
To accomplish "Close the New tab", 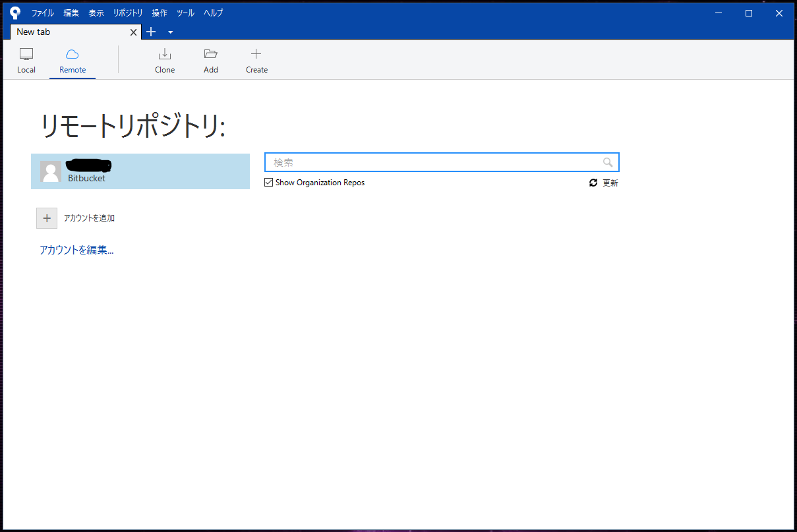I will 133,32.
